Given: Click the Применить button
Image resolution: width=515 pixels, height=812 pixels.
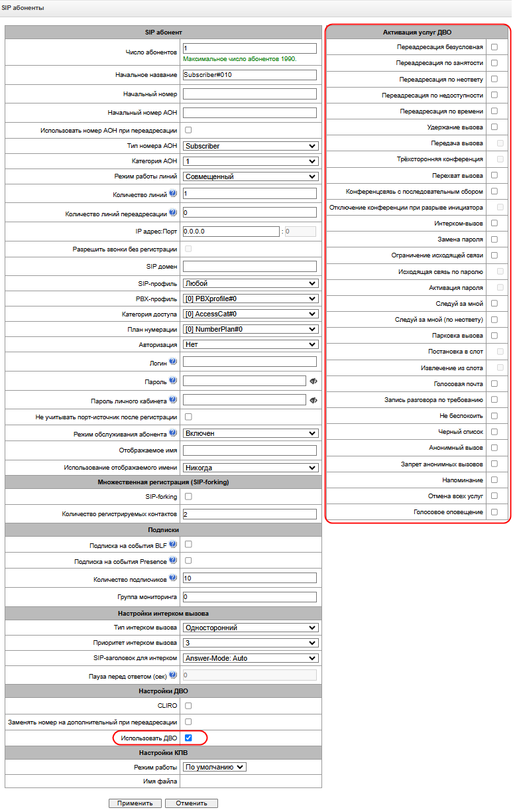Looking at the screenshot, I should [135, 803].
